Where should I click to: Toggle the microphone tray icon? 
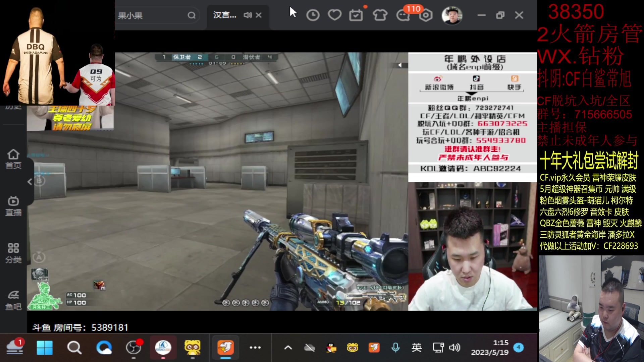click(x=396, y=348)
